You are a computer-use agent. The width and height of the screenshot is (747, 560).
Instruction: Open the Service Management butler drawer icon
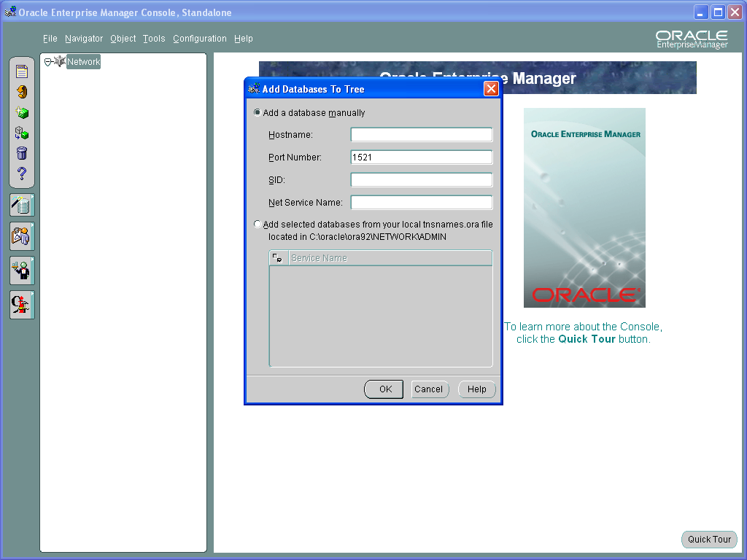(x=22, y=271)
